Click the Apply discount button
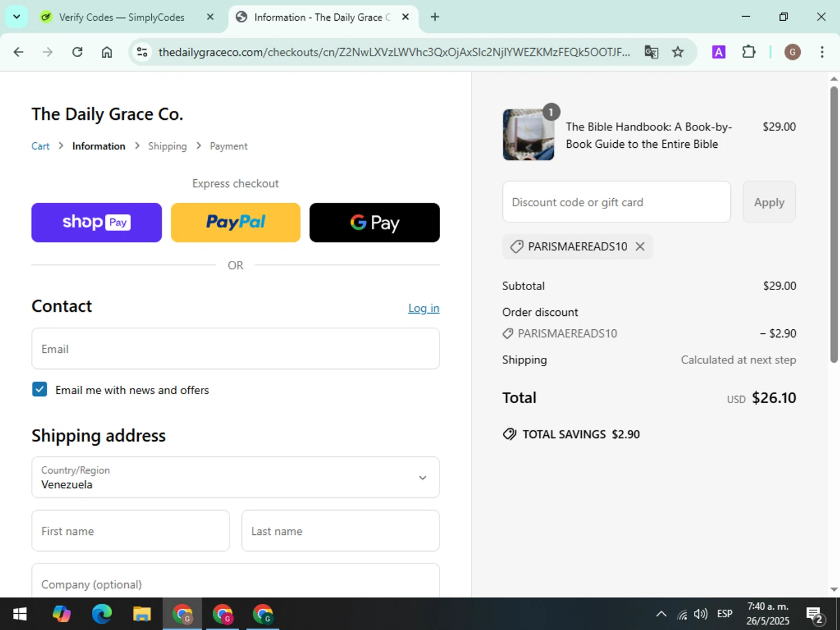Screen dimensions: 840x630 tap(769, 202)
